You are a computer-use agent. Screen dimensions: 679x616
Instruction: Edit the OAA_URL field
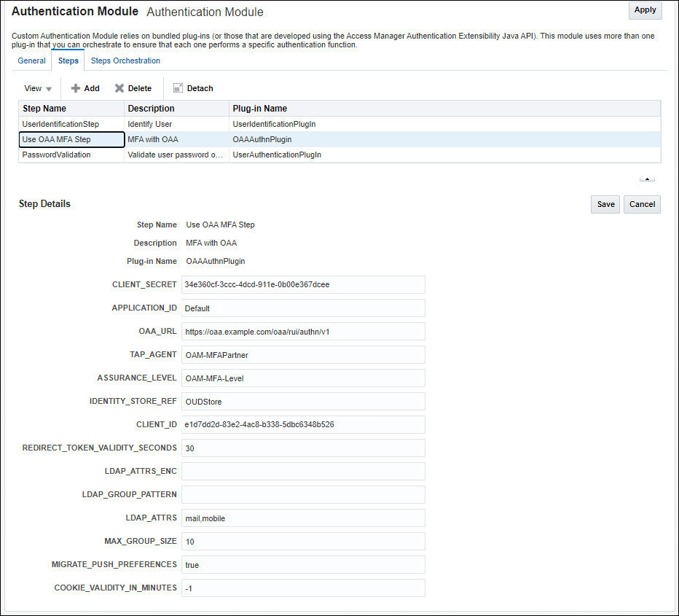click(303, 332)
